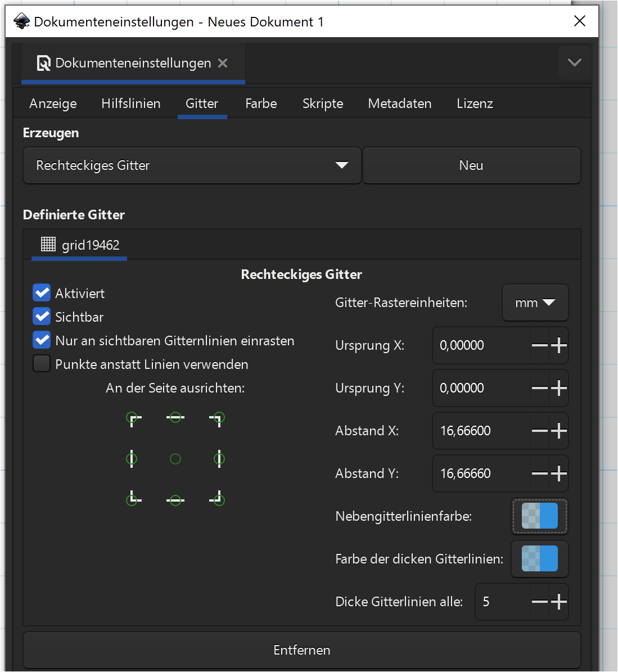Close the Dokumenteneinstellungen panel tab
This screenshot has height=672, width=618.
point(223,63)
